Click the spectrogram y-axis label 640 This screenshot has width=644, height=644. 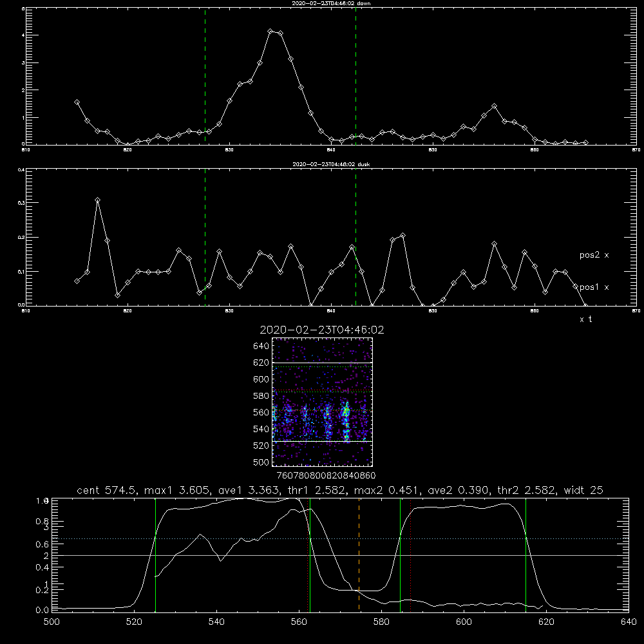tap(261, 346)
